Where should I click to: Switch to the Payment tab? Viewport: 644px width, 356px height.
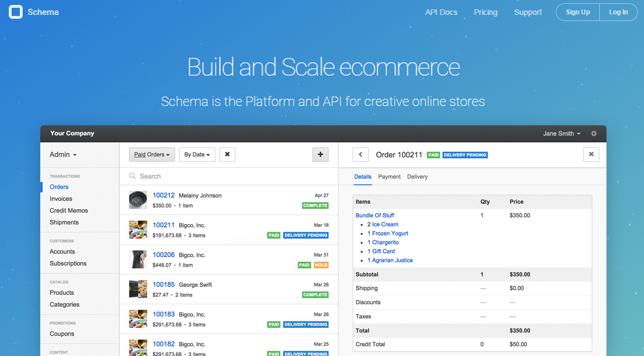[x=389, y=177]
